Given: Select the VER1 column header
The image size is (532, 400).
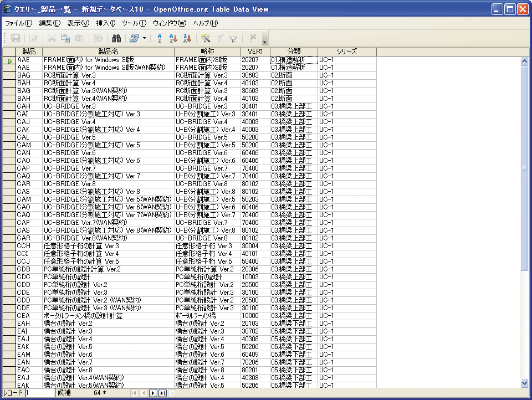Looking at the screenshot, I should point(255,52).
